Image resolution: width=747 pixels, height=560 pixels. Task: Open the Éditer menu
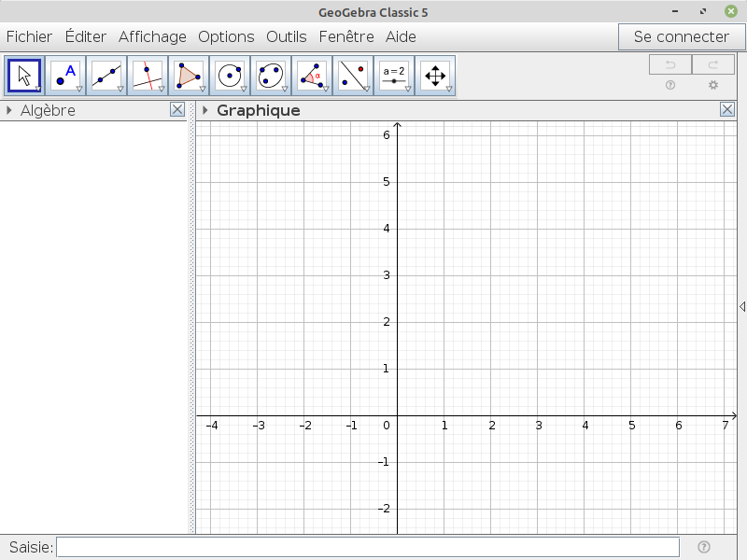[86, 36]
